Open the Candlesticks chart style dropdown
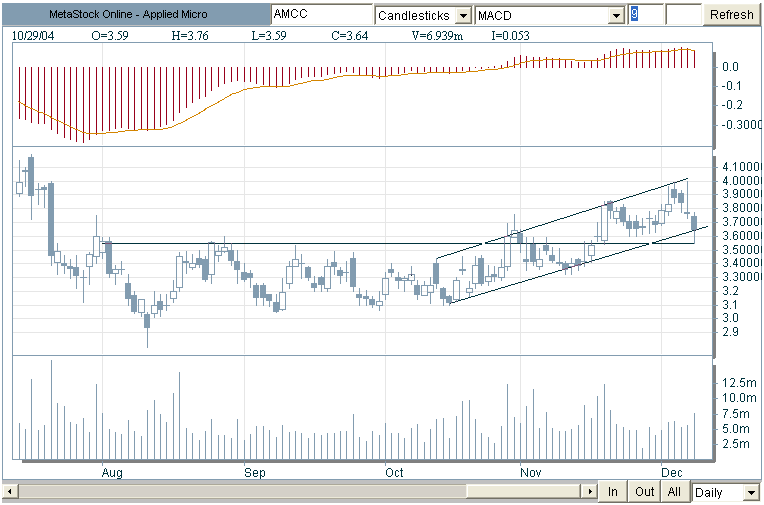Image resolution: width=764 pixels, height=505 pixels. click(x=463, y=16)
